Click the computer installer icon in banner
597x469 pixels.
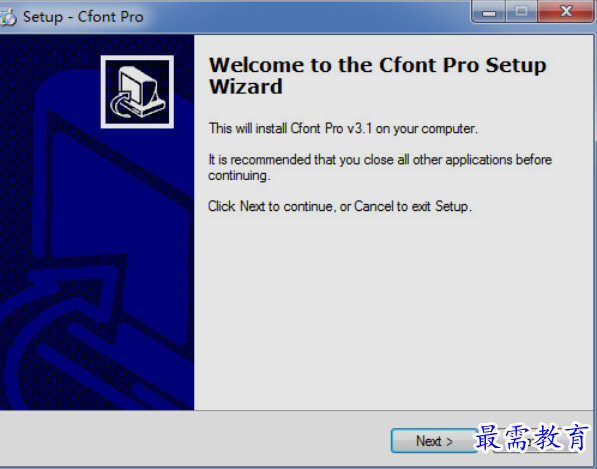[x=137, y=92]
